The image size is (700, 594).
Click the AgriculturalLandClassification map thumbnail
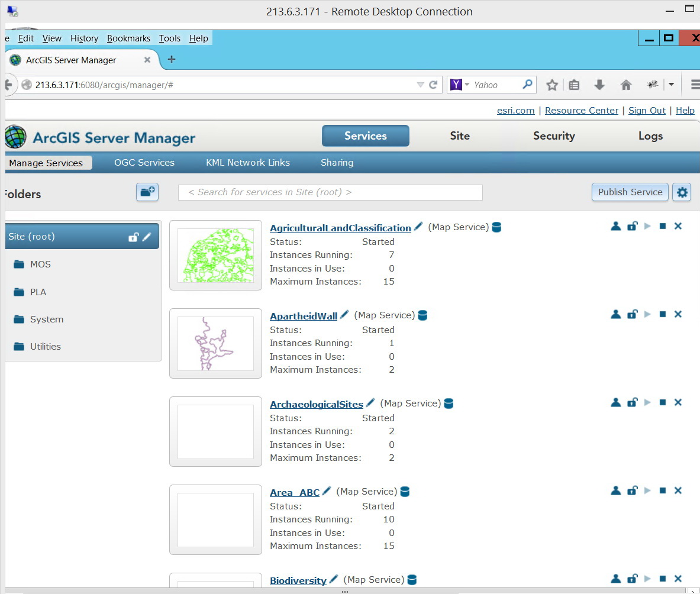tap(215, 255)
